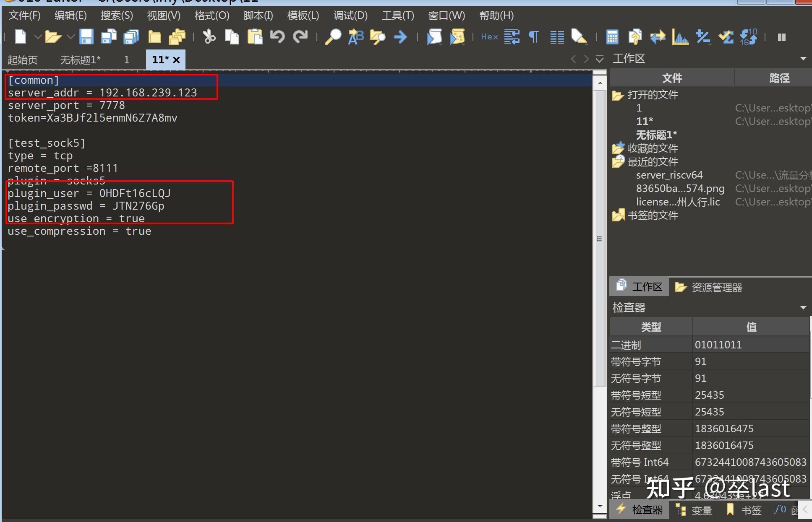The width and height of the screenshot is (812, 522).
Task: Expand the 检查器 panel dropdown arrow
Action: pos(803,308)
